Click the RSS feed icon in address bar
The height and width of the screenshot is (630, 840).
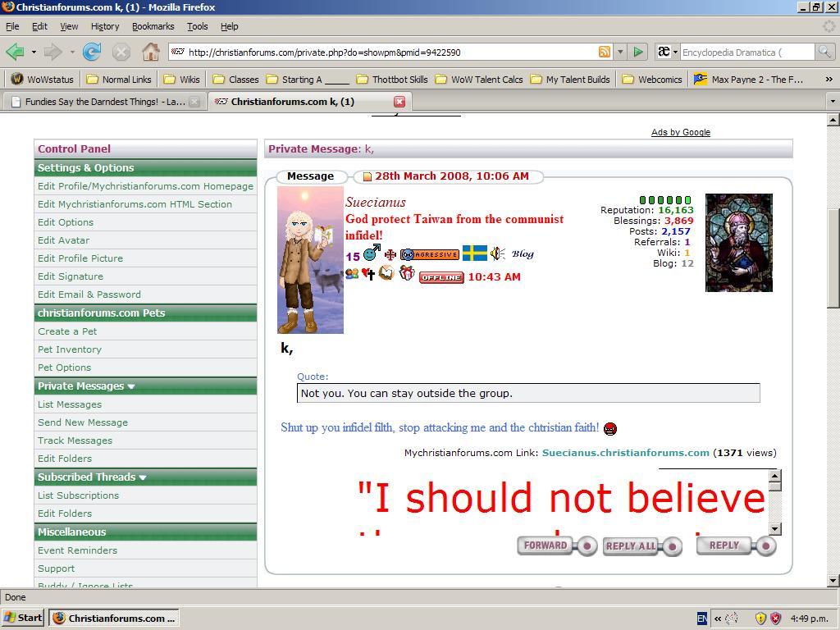coord(605,52)
